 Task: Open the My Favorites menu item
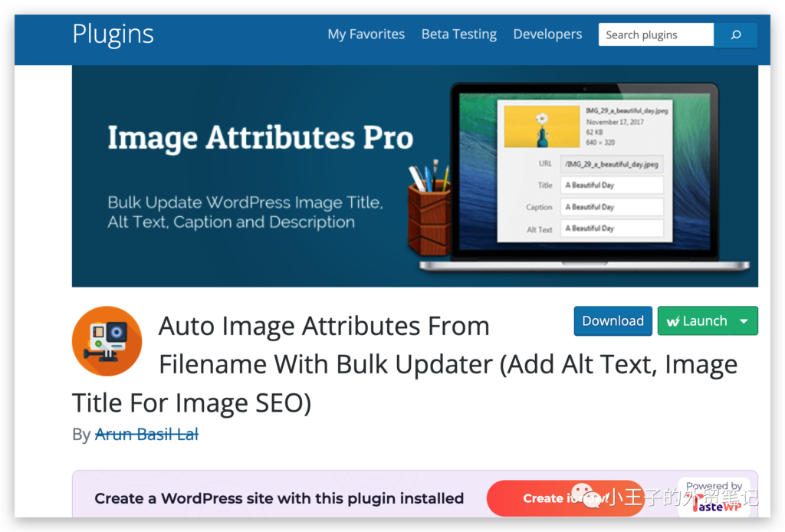366,34
